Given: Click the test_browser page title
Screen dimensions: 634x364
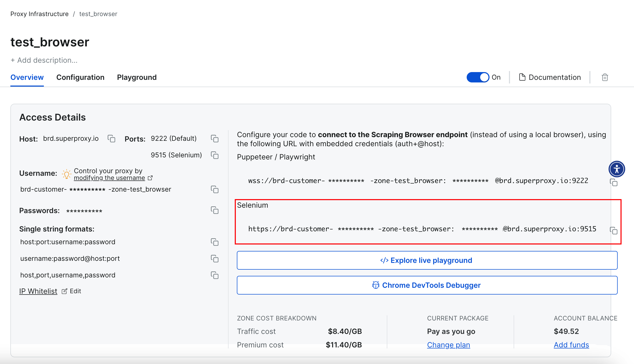Looking at the screenshot, I should pos(50,42).
